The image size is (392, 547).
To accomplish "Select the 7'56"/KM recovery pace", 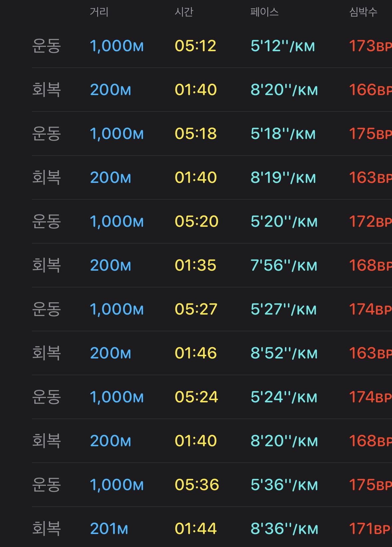I will 284,265.
